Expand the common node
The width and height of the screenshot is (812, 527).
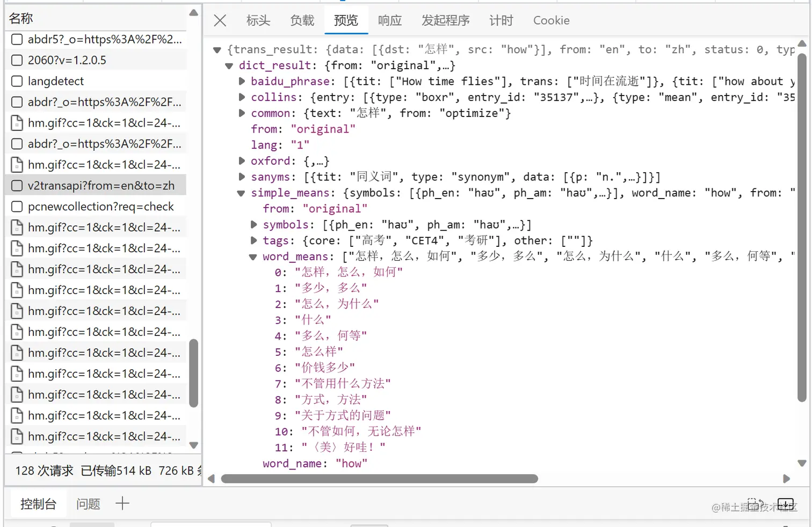pyautogui.click(x=242, y=113)
